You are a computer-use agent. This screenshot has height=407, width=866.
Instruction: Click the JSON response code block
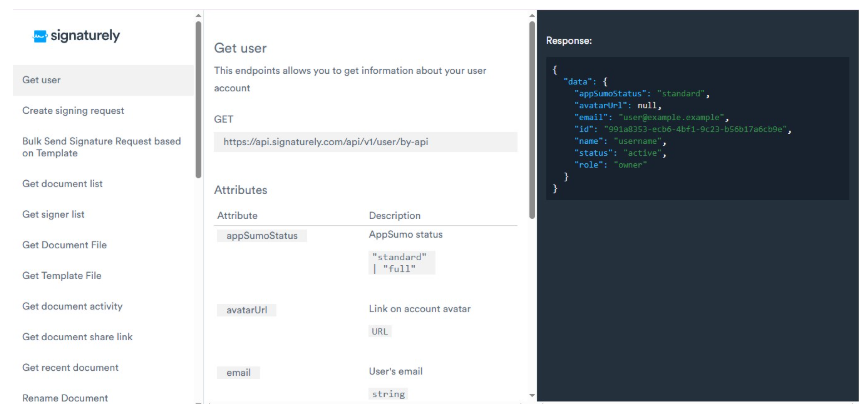(697, 128)
